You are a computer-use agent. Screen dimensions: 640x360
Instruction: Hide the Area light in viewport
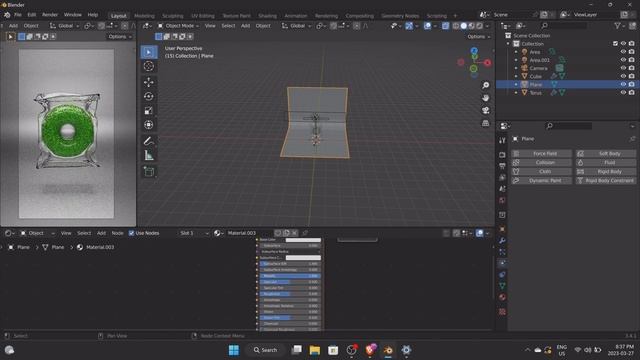[623, 52]
